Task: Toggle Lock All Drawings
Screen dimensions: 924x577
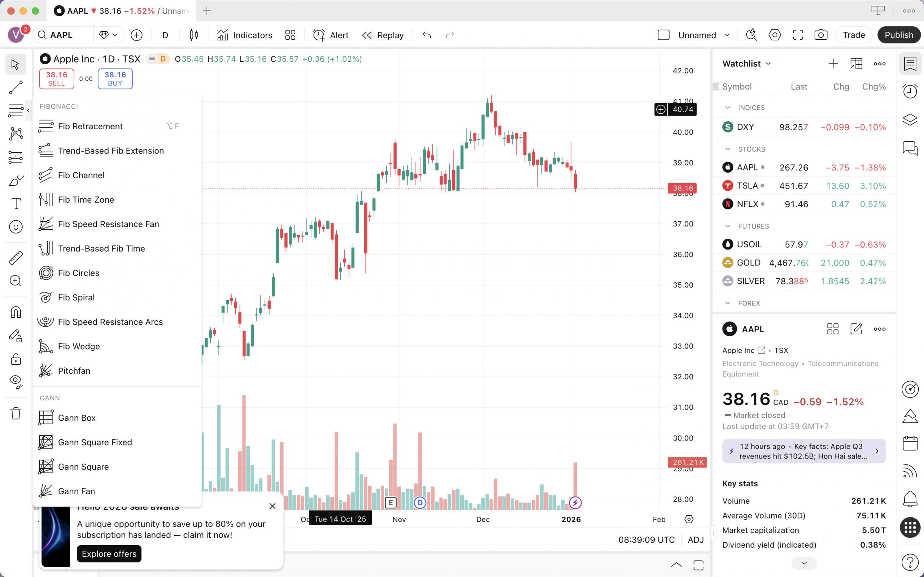Action: click(16, 359)
